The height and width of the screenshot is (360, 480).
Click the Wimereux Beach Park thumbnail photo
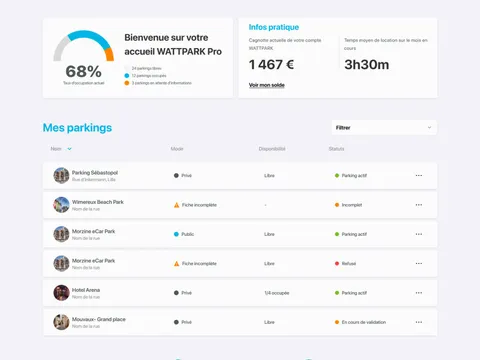(61, 205)
